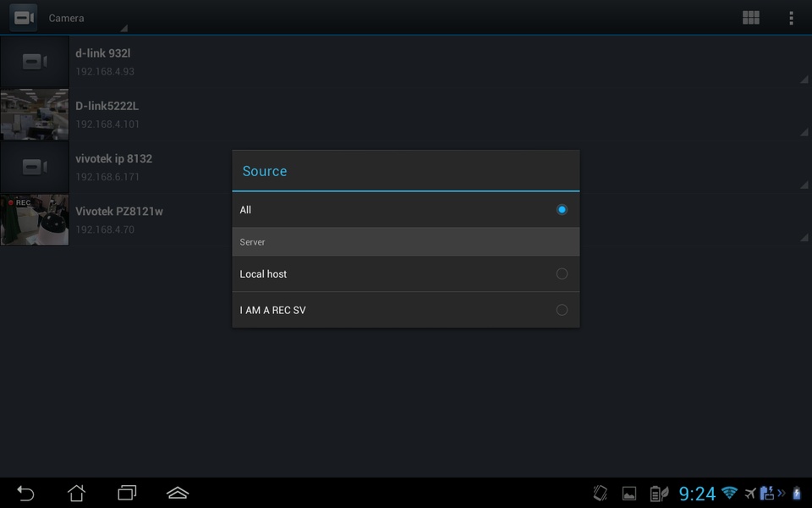This screenshot has height=508, width=812.
Task: Tap the airplane mode status icon
Action: click(750, 493)
